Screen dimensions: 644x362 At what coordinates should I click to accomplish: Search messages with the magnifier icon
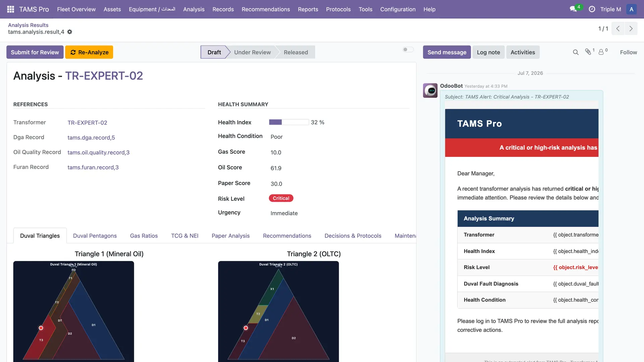click(x=576, y=52)
